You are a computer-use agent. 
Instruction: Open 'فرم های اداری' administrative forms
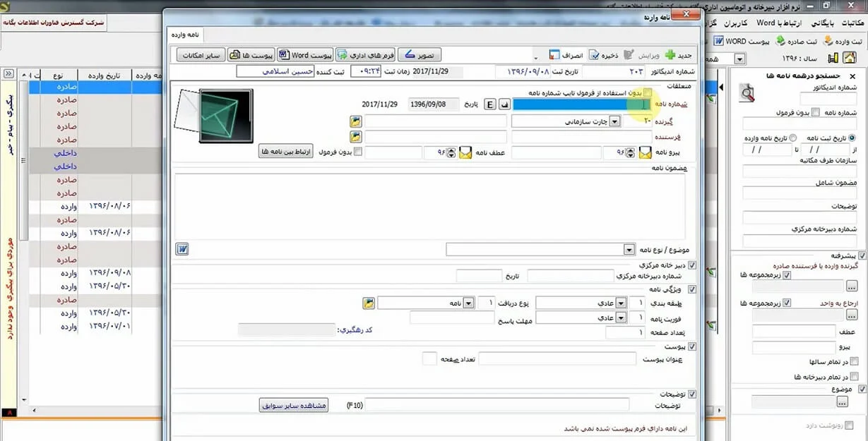[x=364, y=54]
